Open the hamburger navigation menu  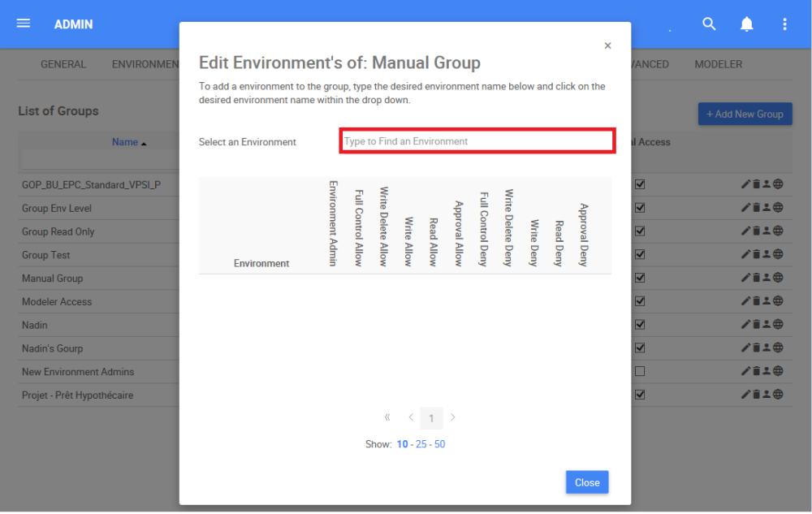coord(24,24)
